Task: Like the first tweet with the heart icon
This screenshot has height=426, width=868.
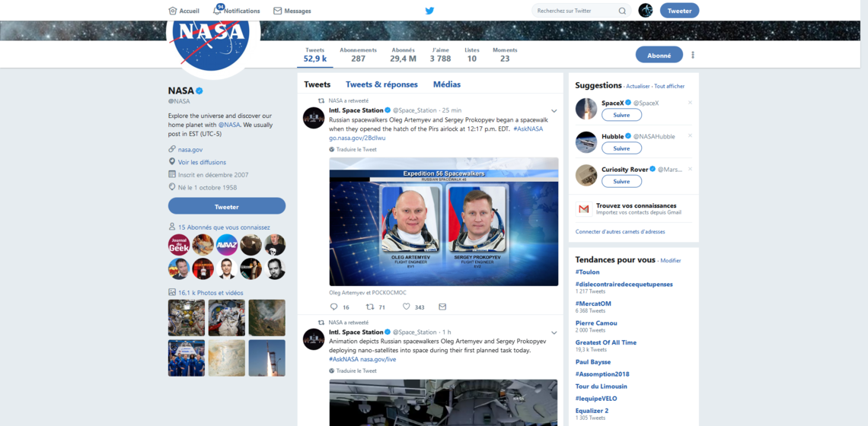Action: click(407, 307)
